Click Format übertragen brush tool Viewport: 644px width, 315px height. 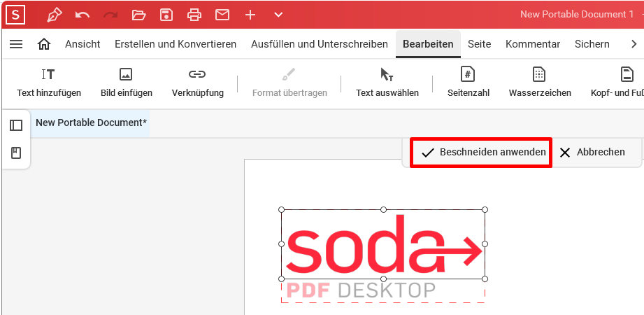(289, 83)
